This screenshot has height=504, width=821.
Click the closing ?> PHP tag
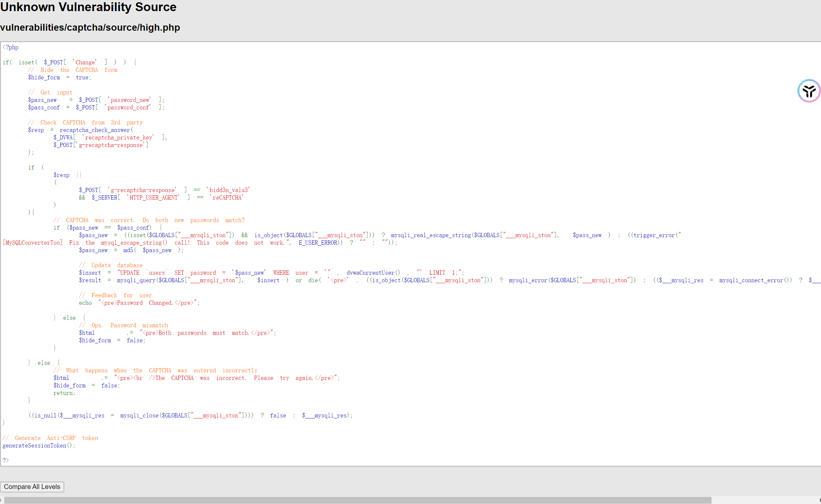[x=6, y=460]
